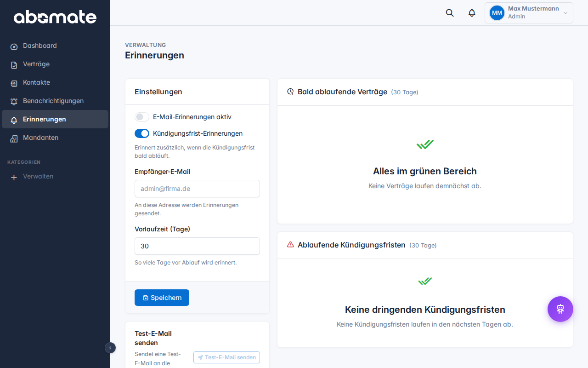Screen dimensions: 588x368
Task: Click the abomate logo
Action: pyautogui.click(x=55, y=17)
